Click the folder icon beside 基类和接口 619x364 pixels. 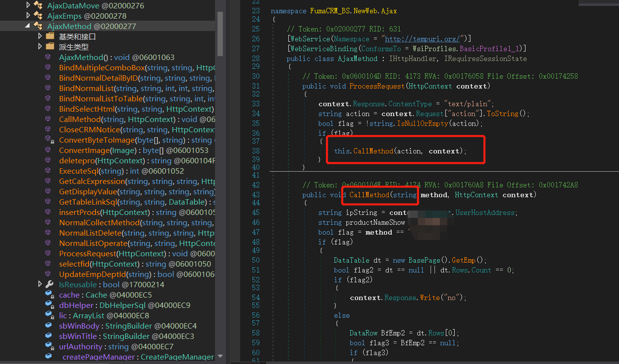50,36
